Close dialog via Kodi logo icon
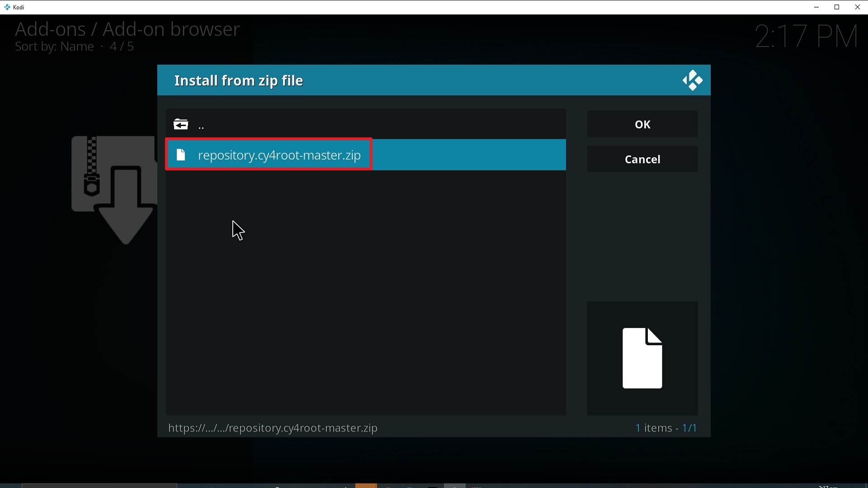This screenshot has width=868, height=488. tap(693, 81)
